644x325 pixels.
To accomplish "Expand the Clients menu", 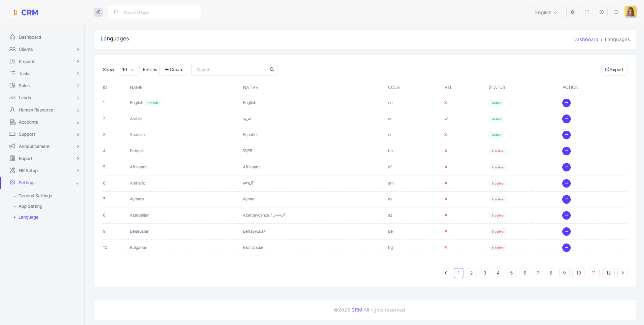I will (45, 49).
